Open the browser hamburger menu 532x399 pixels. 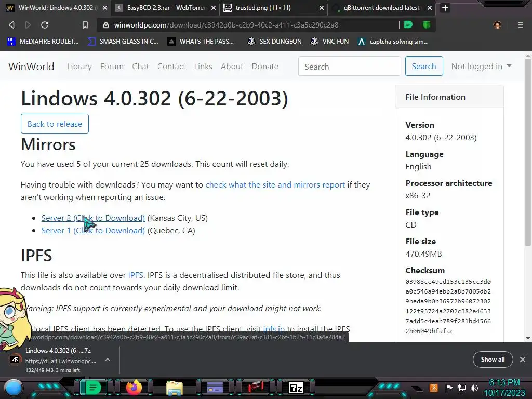(x=521, y=25)
